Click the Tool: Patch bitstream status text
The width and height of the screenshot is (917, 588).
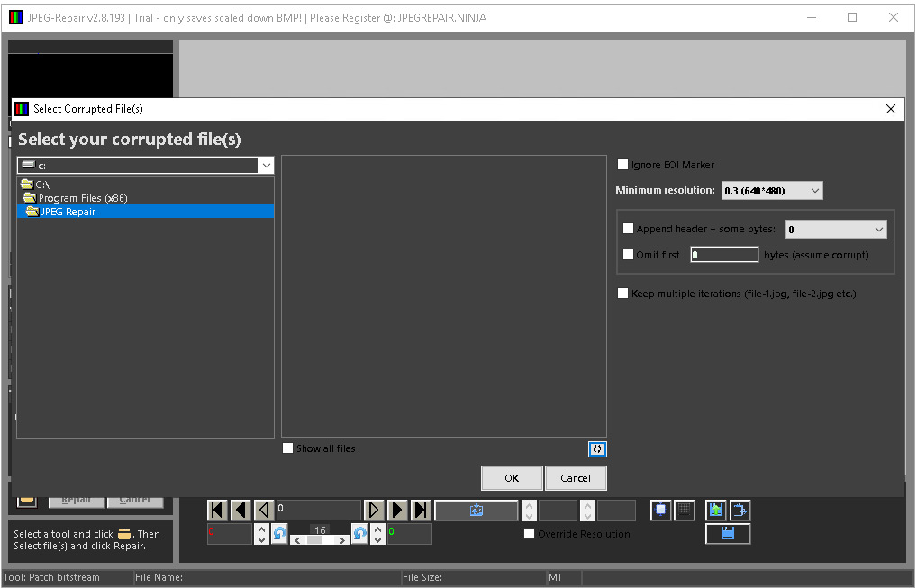[x=51, y=577]
